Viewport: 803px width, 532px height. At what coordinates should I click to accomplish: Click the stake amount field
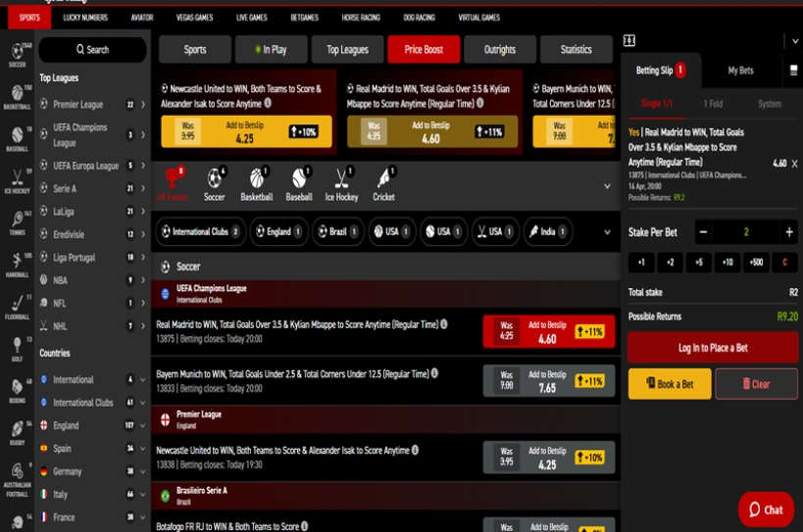point(746,232)
